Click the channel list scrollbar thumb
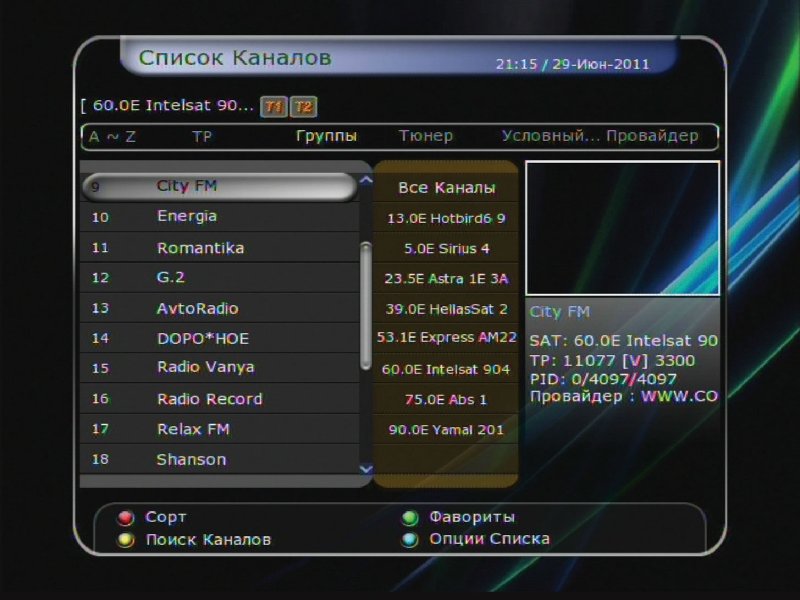This screenshot has width=800, height=600. [x=365, y=306]
